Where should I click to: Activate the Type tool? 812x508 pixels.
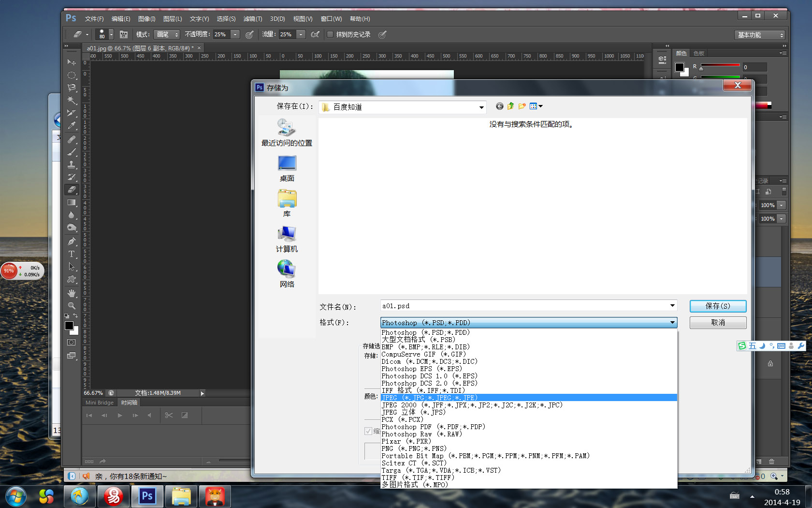(x=72, y=254)
